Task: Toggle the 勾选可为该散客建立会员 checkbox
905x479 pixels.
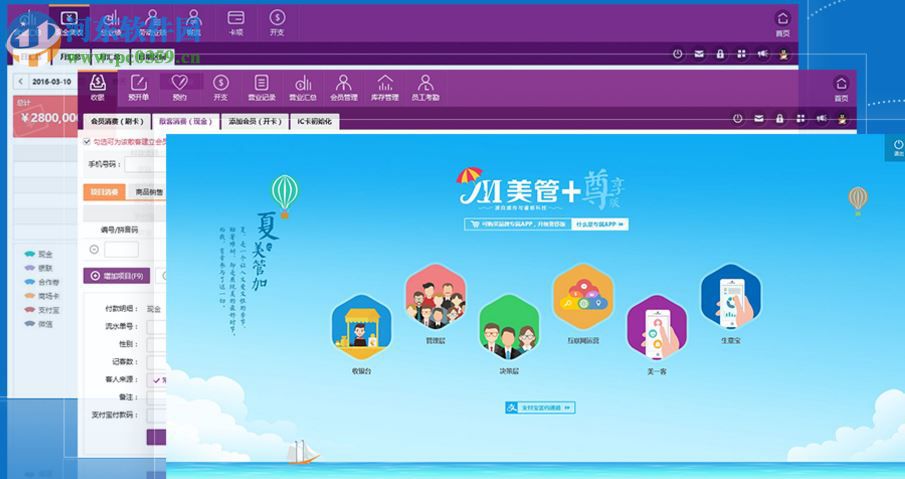Action: pos(87,142)
